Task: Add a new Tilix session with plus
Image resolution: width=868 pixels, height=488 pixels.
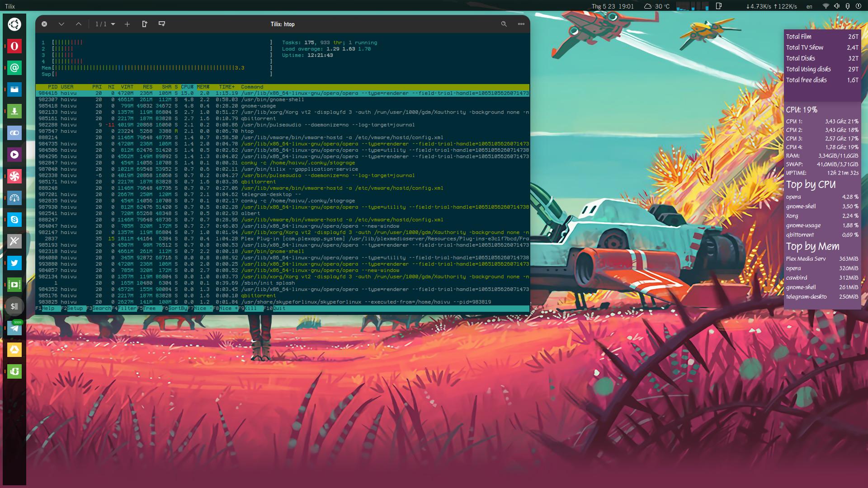Action: tap(127, 24)
